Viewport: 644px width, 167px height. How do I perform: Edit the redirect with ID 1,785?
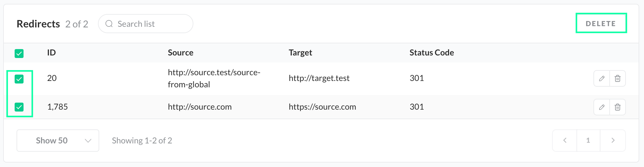[x=602, y=107]
